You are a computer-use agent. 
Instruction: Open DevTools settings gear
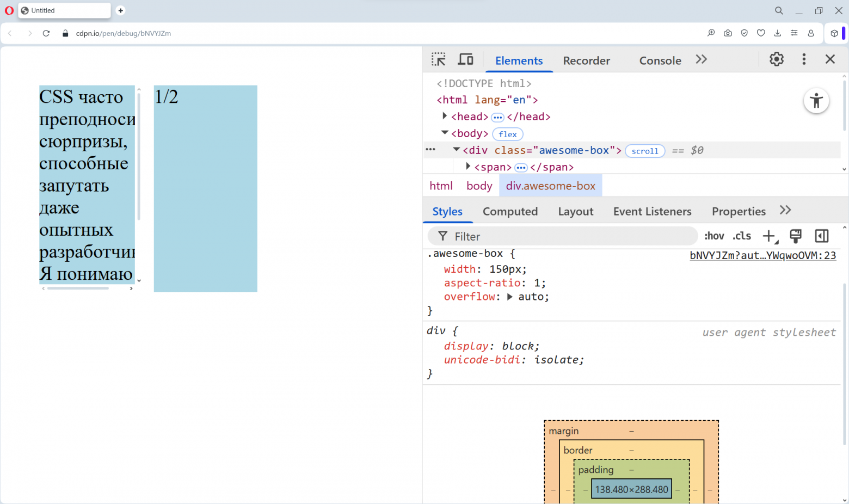(777, 59)
